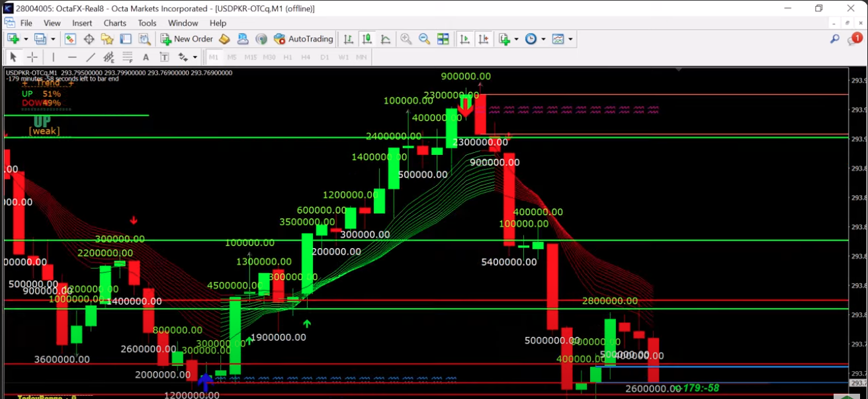Expand the periods dropdown arrow
Image resolution: width=868 pixels, height=399 pixels.
coord(543,39)
